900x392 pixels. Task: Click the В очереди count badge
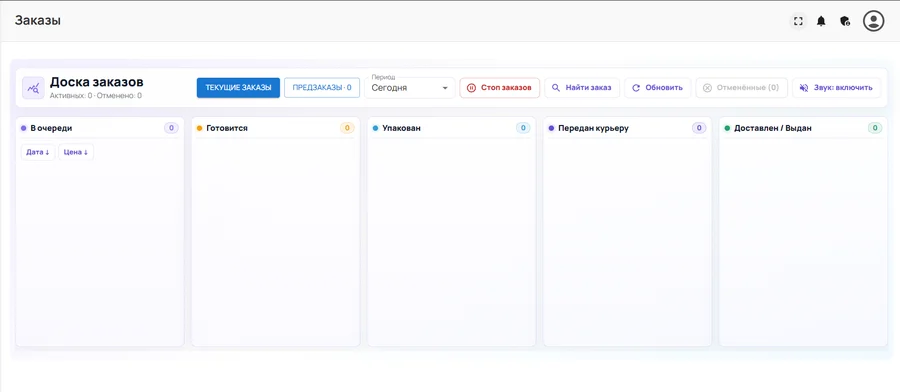[x=171, y=128]
